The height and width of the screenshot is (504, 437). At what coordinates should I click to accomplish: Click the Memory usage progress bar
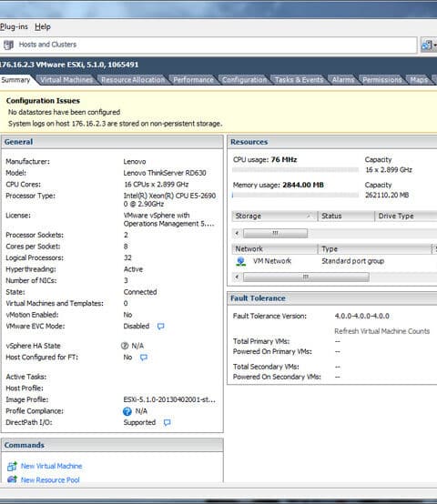point(295,195)
